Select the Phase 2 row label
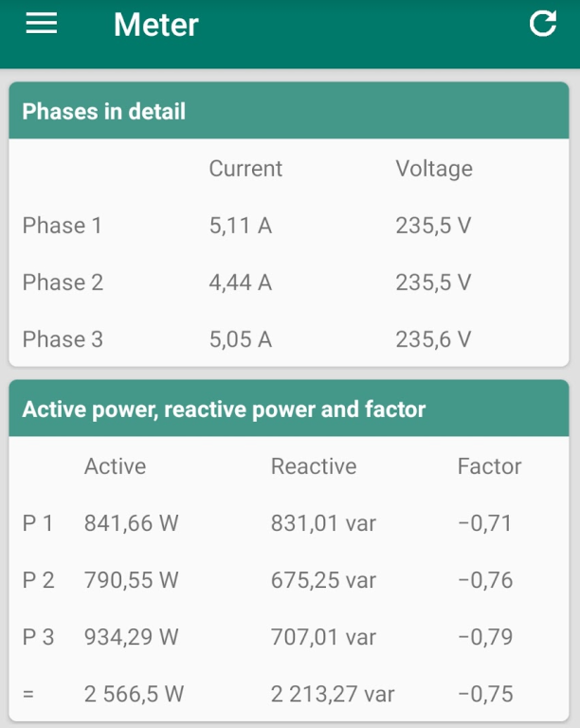This screenshot has height=728, width=580. pyautogui.click(x=63, y=282)
